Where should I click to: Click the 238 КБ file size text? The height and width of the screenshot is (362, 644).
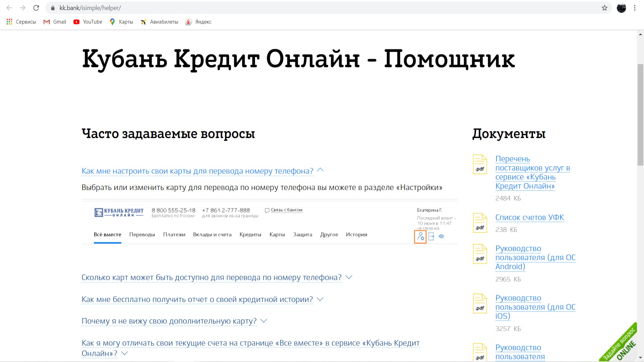click(x=506, y=230)
